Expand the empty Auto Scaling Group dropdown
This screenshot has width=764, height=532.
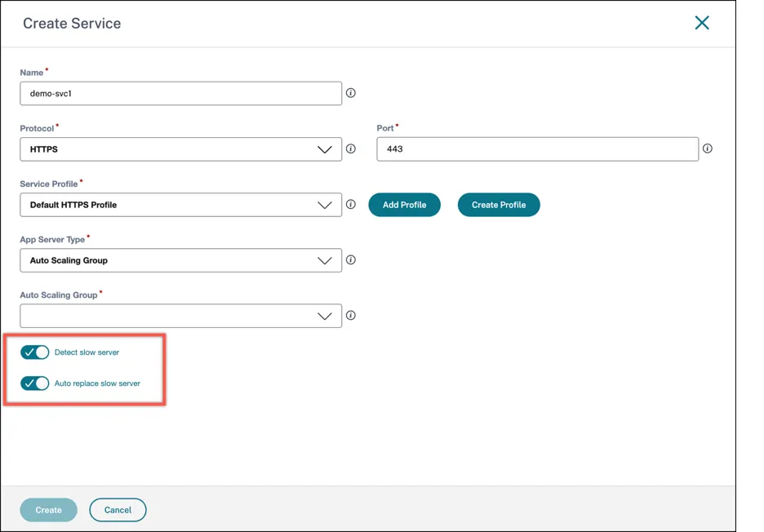click(x=180, y=316)
